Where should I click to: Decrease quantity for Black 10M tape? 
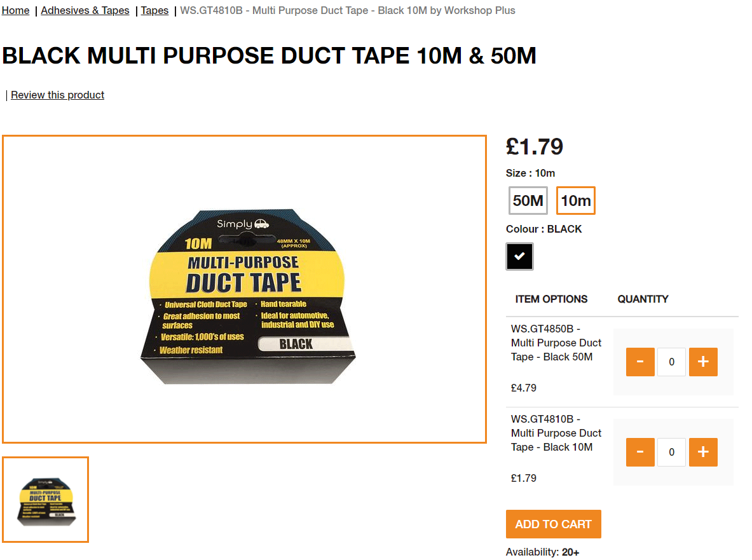tap(639, 452)
